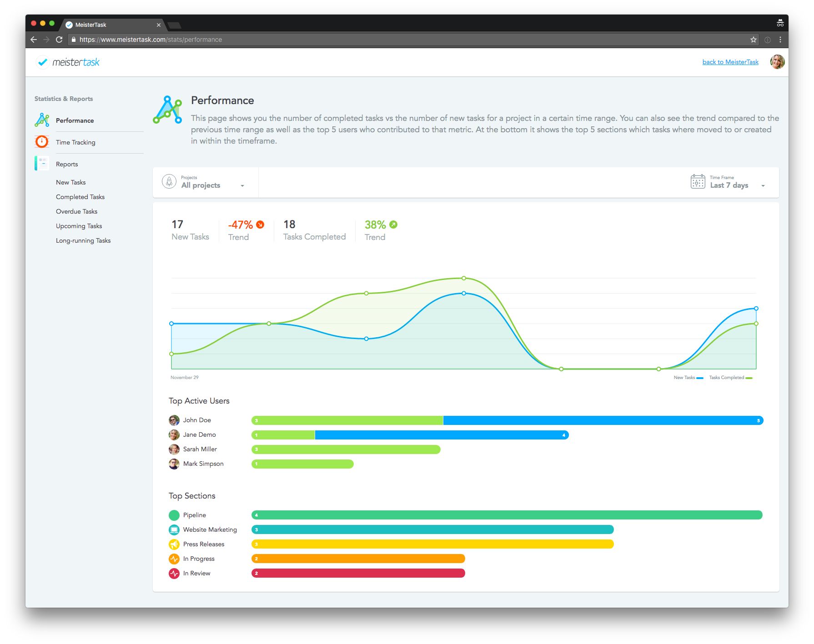Open Upcoming Tasks statistics page
Screen dimensions: 814x644
pyautogui.click(x=79, y=226)
